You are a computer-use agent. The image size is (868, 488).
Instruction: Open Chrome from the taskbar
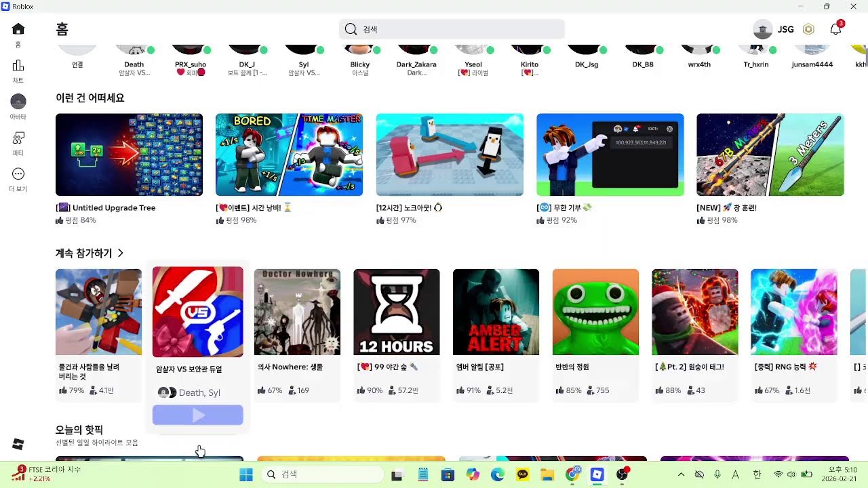click(x=573, y=474)
